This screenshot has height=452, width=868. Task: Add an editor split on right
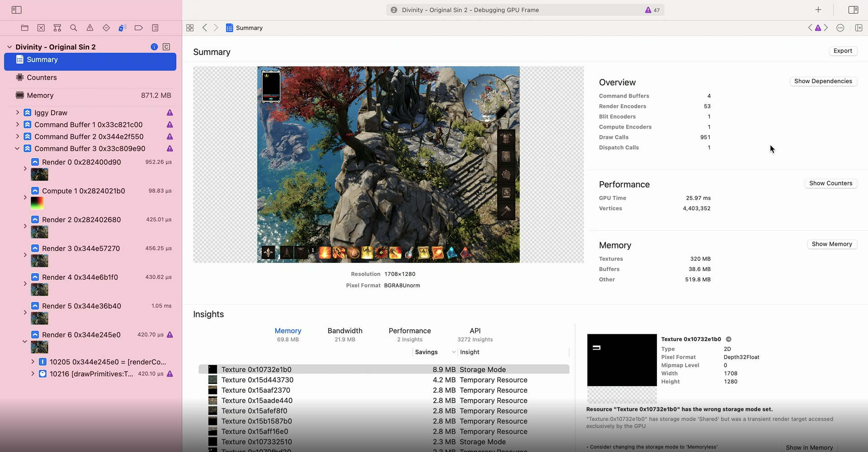pos(858,28)
